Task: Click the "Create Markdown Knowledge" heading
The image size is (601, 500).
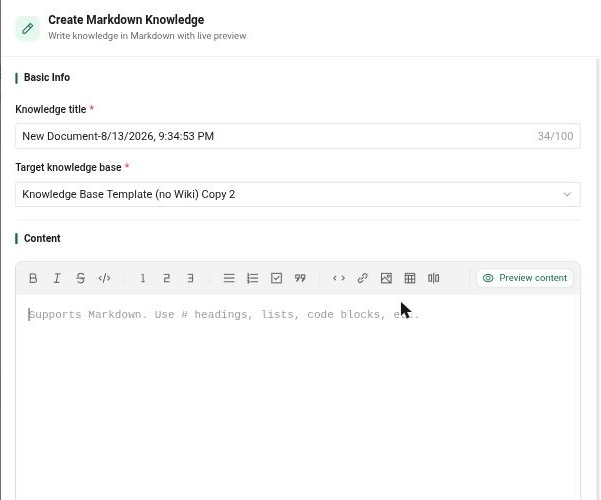Action: point(126,20)
